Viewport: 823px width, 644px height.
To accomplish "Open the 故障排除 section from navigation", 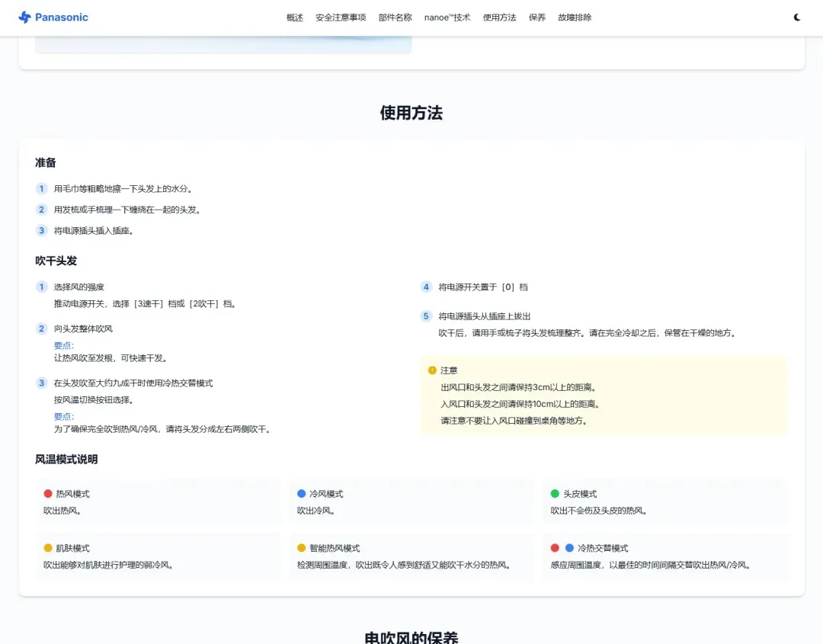I will pyautogui.click(x=575, y=17).
